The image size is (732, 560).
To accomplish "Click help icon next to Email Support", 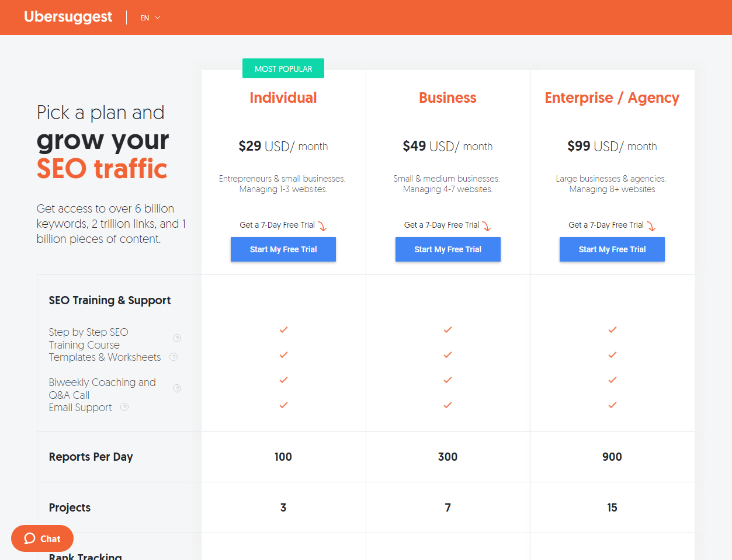I will coord(124,407).
